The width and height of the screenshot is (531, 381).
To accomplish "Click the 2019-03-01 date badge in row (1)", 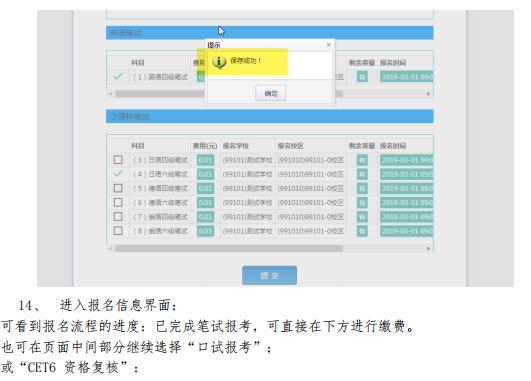I will coord(406,77).
